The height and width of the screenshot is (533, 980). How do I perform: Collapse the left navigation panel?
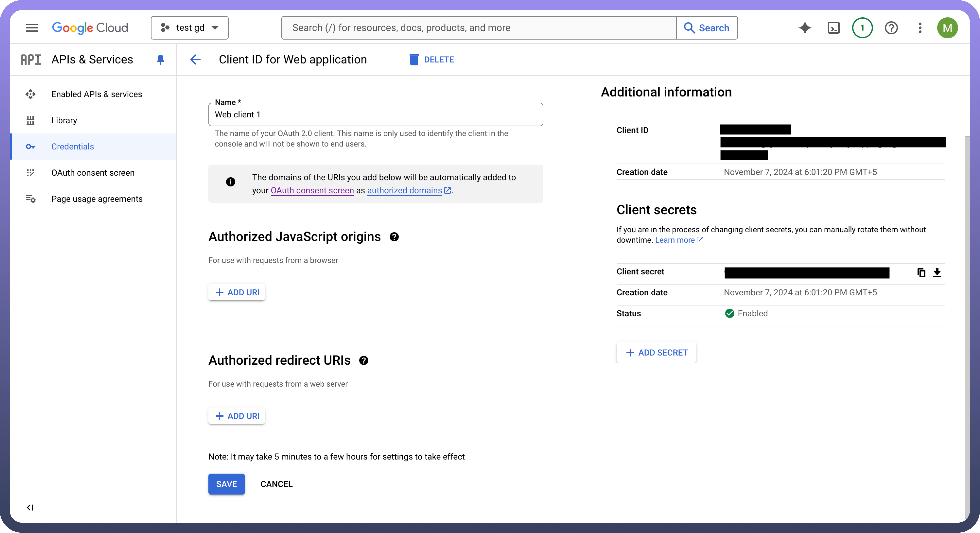click(x=30, y=507)
